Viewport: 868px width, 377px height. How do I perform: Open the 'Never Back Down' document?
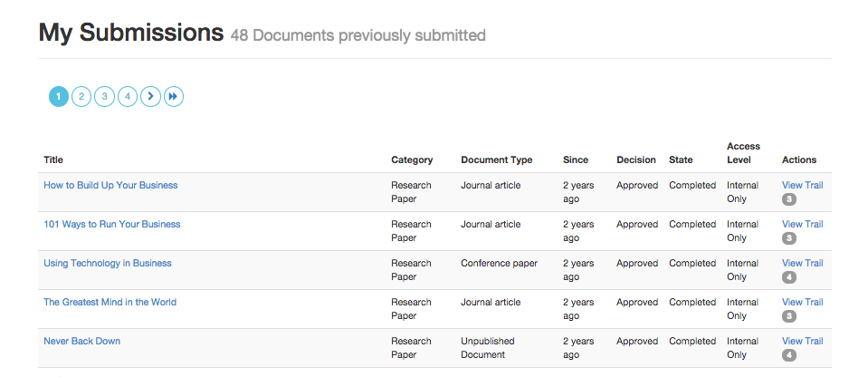[x=82, y=341]
